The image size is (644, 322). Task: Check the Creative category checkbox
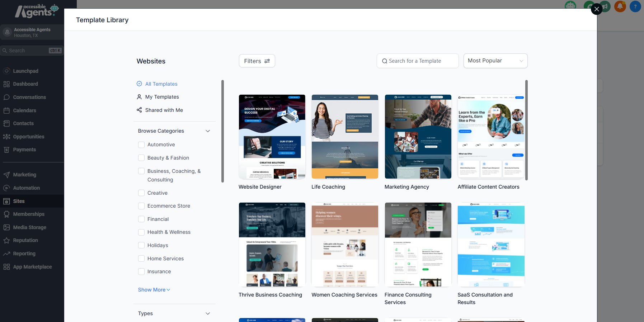(x=141, y=193)
